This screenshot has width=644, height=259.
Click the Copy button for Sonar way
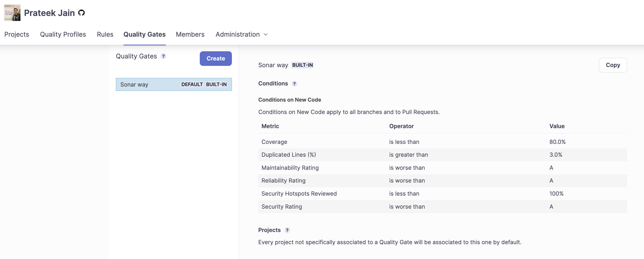click(x=613, y=65)
